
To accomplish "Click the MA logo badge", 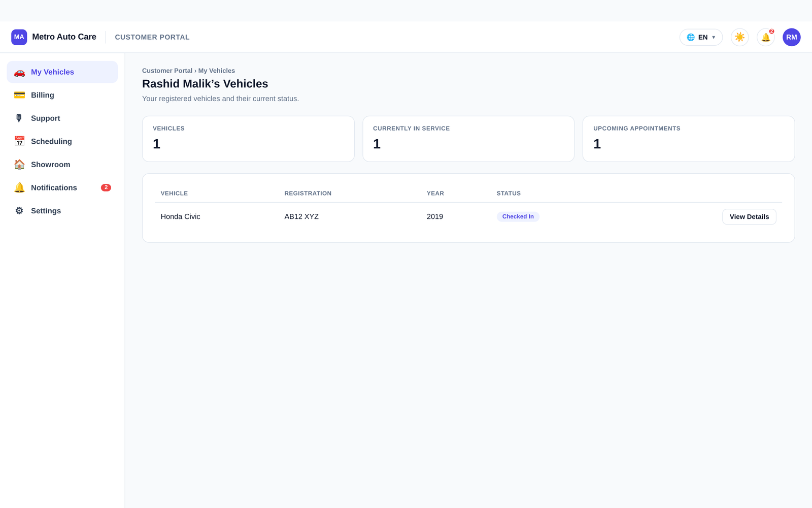I will click(x=19, y=37).
